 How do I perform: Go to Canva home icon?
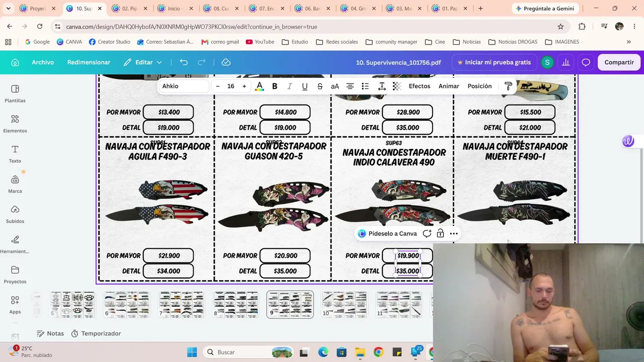pyautogui.click(x=15, y=62)
